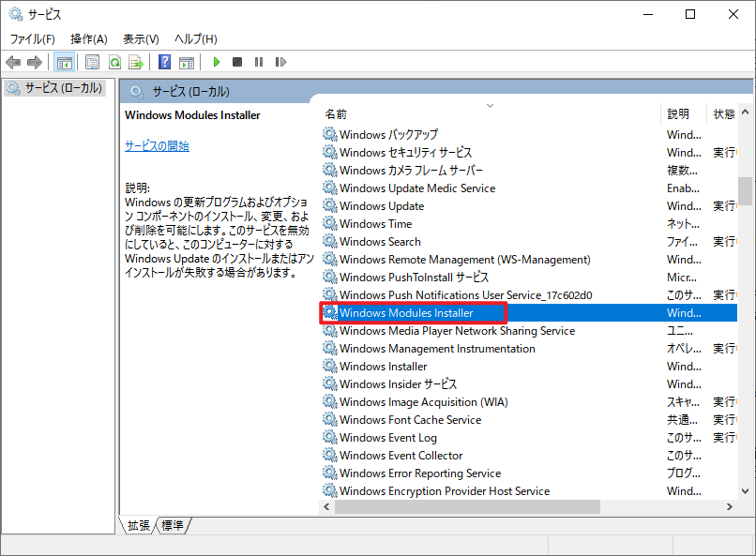
Task: Sort by the 状態 column header
Action: (723, 114)
